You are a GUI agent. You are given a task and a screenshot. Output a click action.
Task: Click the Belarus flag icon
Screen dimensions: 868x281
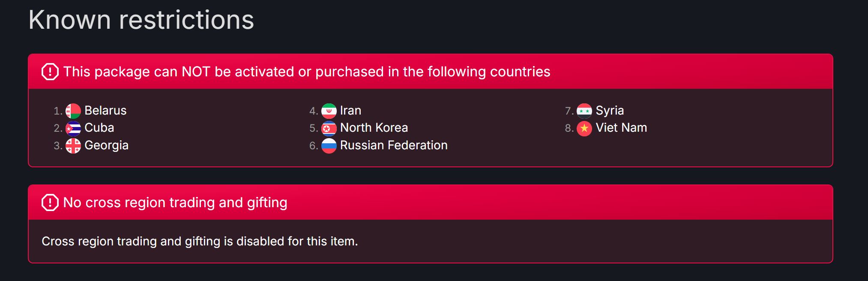point(73,111)
